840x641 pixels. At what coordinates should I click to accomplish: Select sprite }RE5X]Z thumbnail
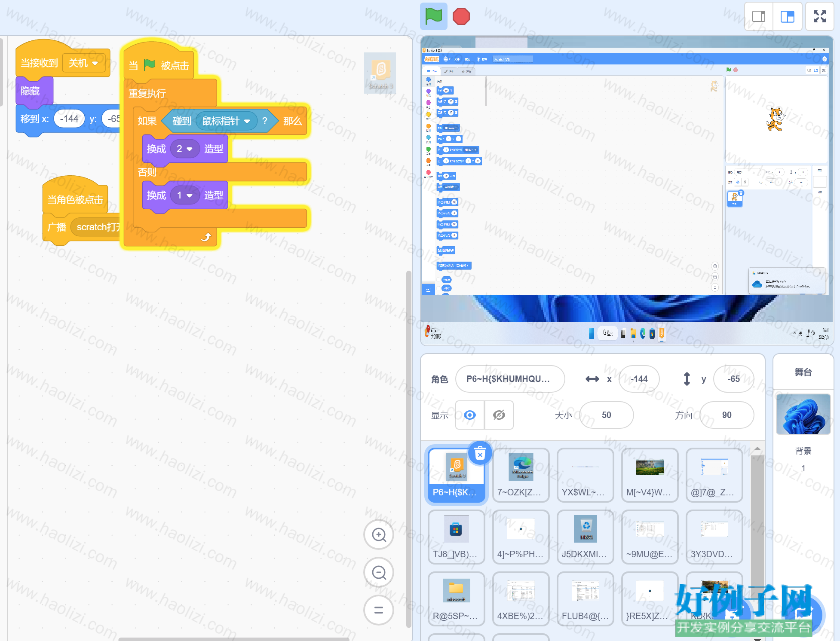tap(650, 599)
